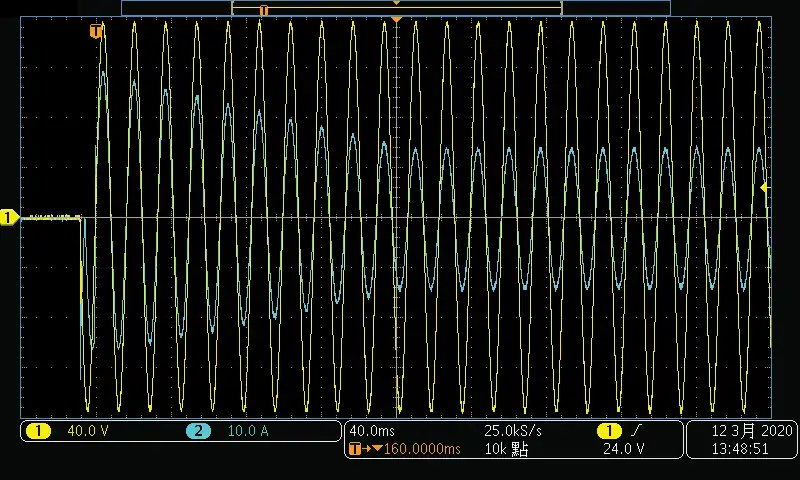Click the 25.0kS/s sample rate readout
Screen dimensions: 800x480
point(513,430)
